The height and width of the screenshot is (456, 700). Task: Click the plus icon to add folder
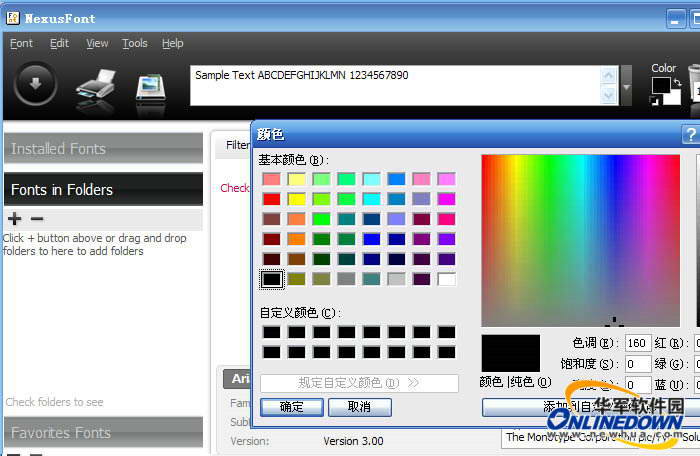pos(14,218)
